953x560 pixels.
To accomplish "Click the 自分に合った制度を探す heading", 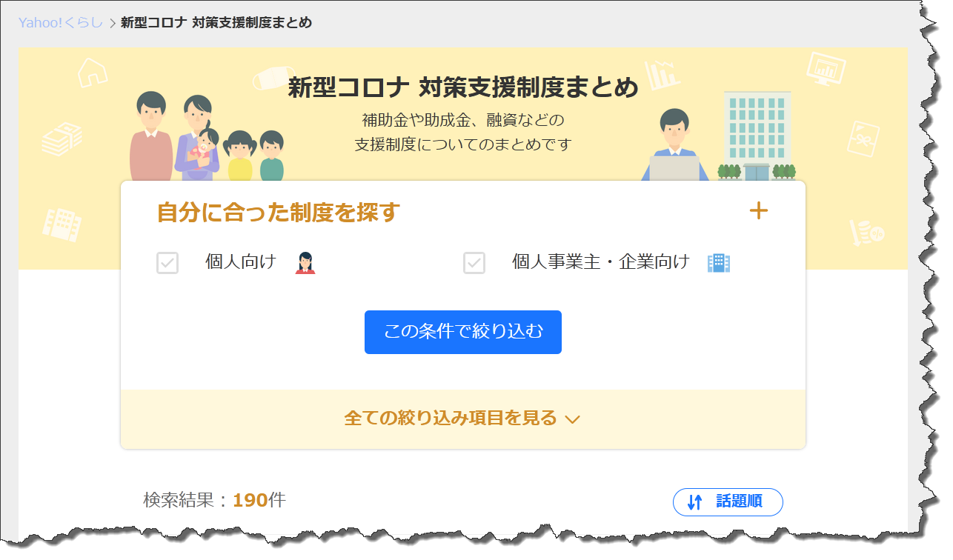I will click(279, 213).
